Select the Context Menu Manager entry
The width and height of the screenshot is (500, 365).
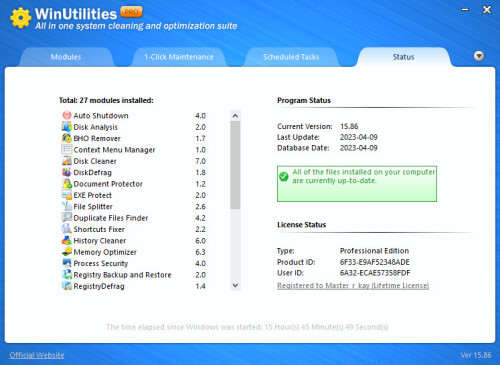tap(114, 150)
